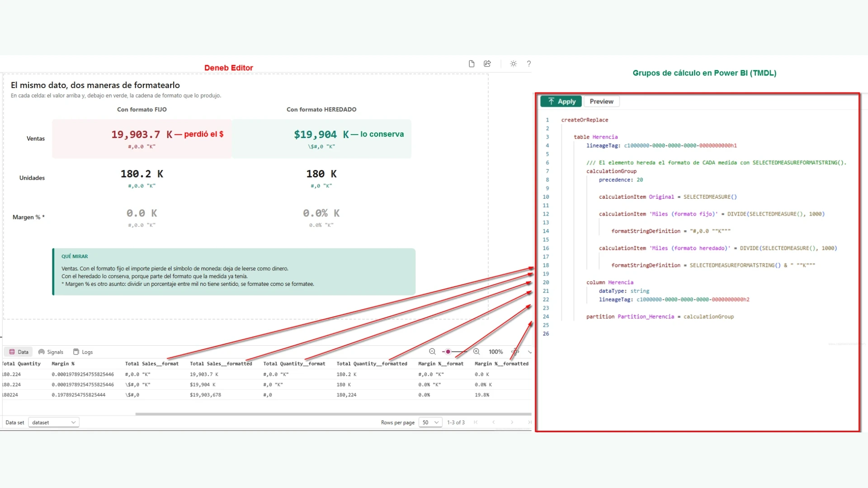Image resolution: width=868 pixels, height=488 pixels.
Task: Click the '$19,903,678' table cell
Action: pyautogui.click(x=206, y=395)
